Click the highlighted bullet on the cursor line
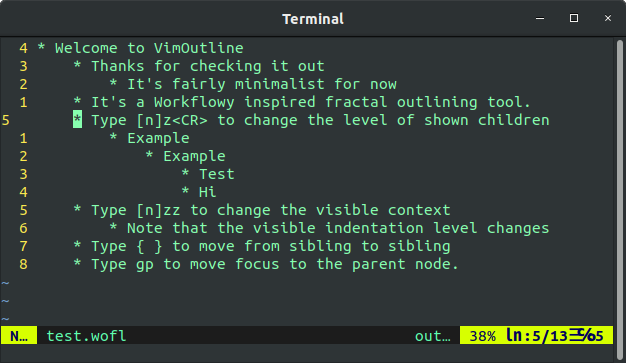Viewport: 626px width, 363px height. [77, 120]
